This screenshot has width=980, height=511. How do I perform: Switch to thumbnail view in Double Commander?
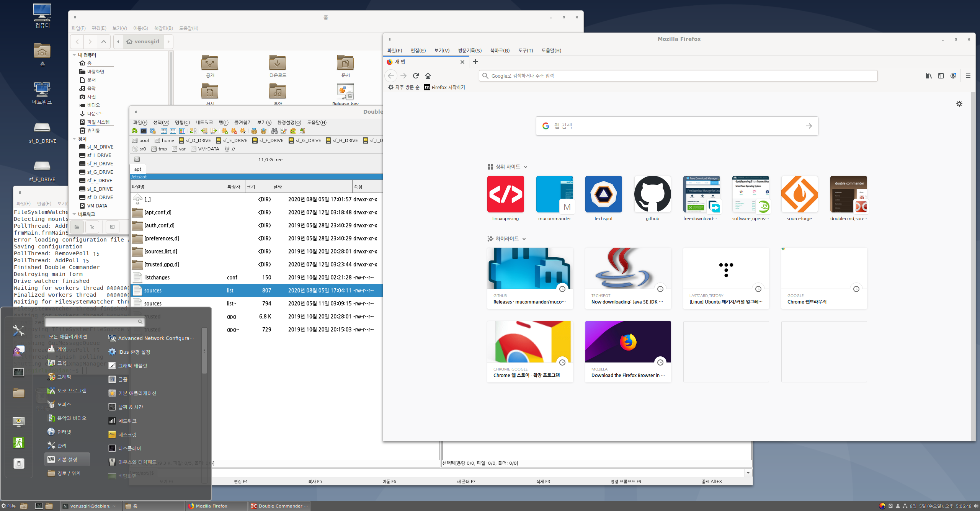(182, 131)
